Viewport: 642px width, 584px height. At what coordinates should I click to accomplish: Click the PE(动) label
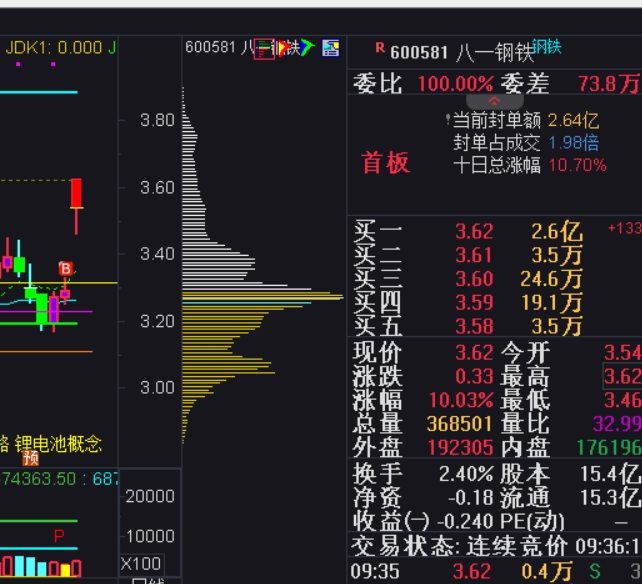point(532,522)
